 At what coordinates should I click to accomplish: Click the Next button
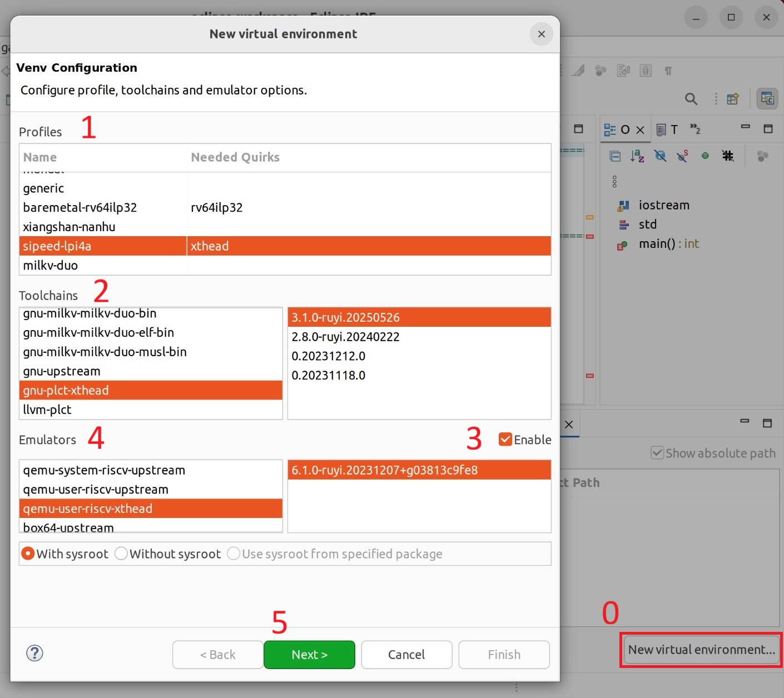(x=309, y=655)
